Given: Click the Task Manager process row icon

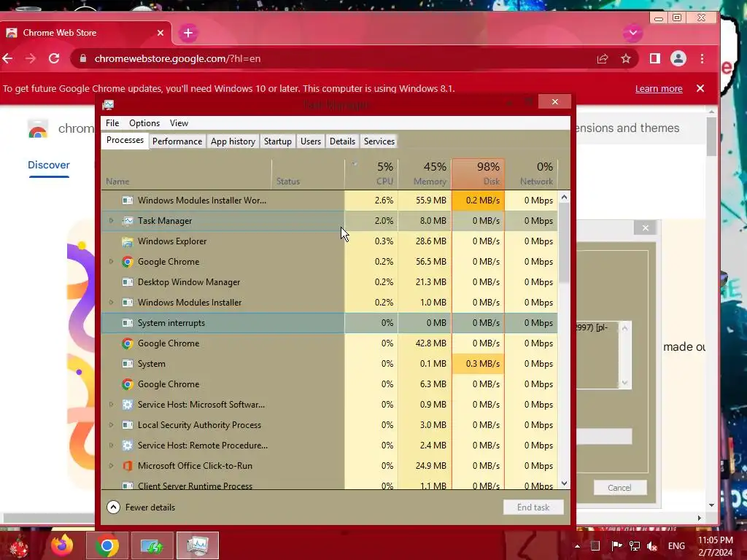Looking at the screenshot, I should [x=127, y=221].
